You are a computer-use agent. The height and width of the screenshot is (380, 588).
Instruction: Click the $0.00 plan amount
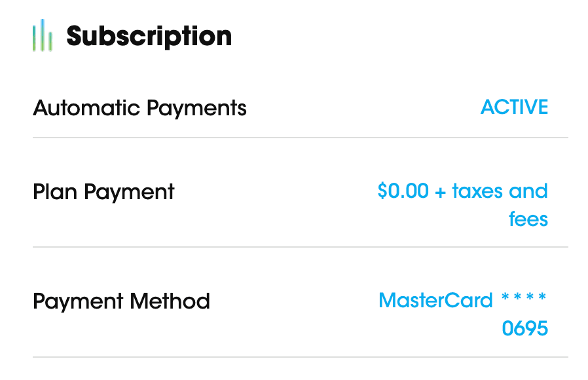pos(403,191)
